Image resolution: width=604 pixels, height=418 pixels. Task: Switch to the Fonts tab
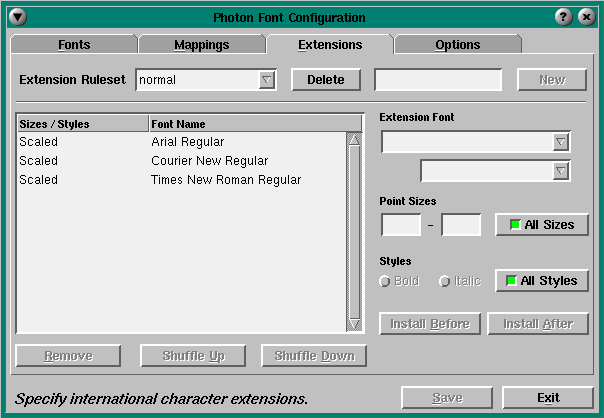(73, 45)
